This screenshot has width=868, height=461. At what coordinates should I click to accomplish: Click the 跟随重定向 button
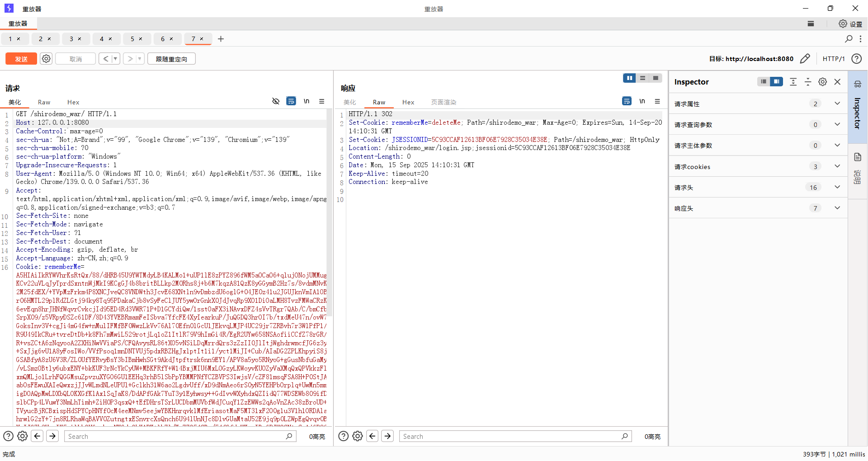pyautogui.click(x=171, y=59)
